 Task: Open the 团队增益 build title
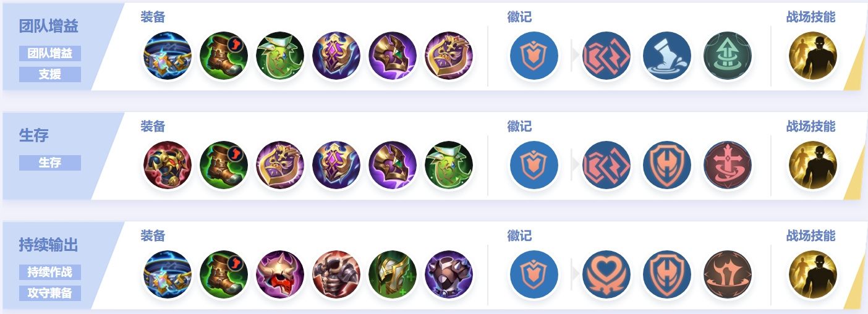tap(49, 27)
